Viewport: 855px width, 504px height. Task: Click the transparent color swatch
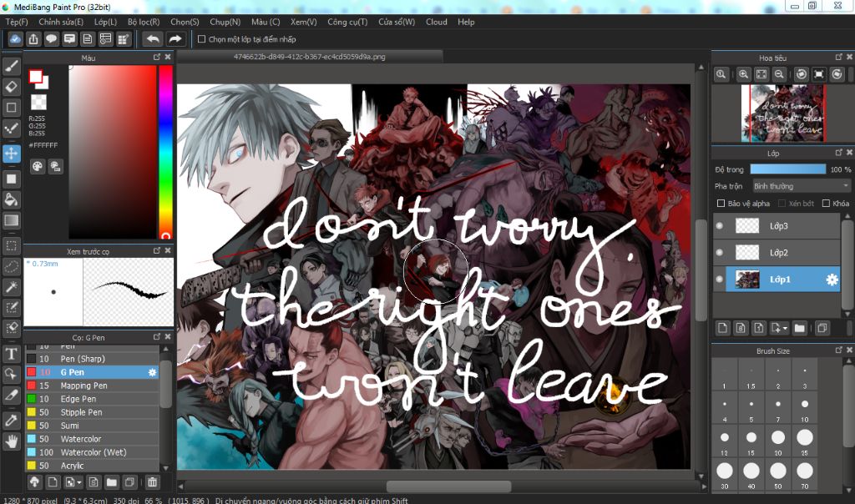click(x=38, y=102)
